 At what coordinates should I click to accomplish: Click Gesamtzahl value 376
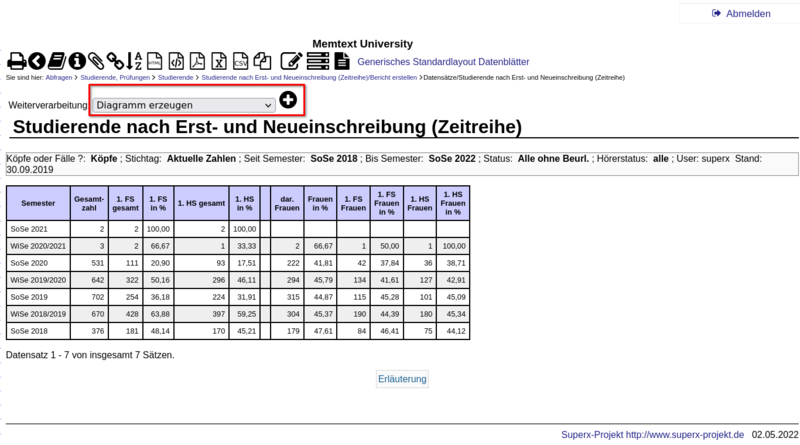coord(97,331)
